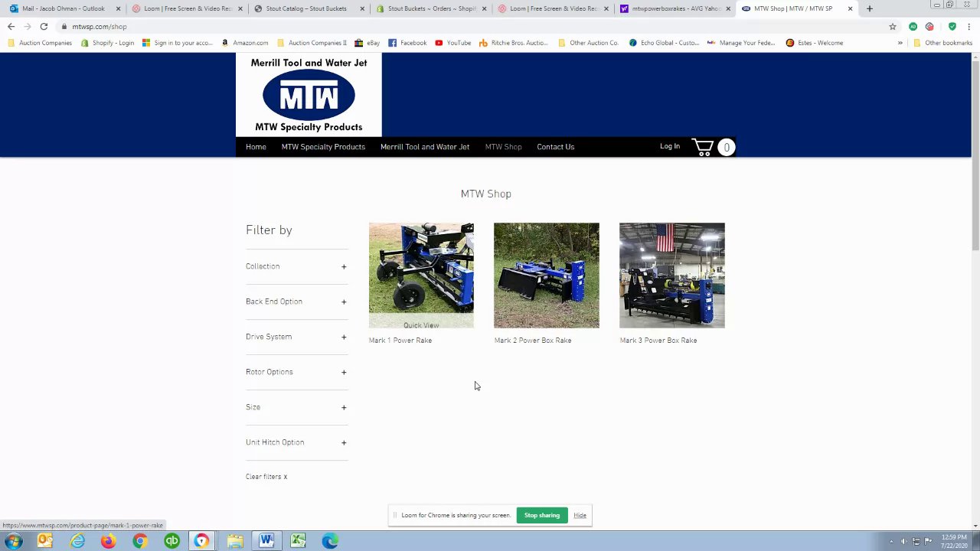Bookmark this page with star icon
Image resolution: width=980 pixels, height=551 pixels.
coord(893,27)
